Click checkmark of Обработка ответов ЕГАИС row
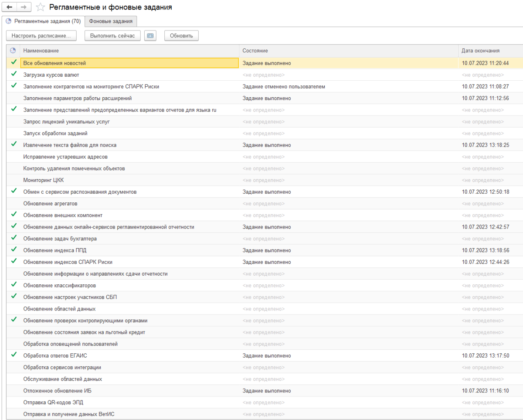523x420 pixels. pyautogui.click(x=14, y=355)
